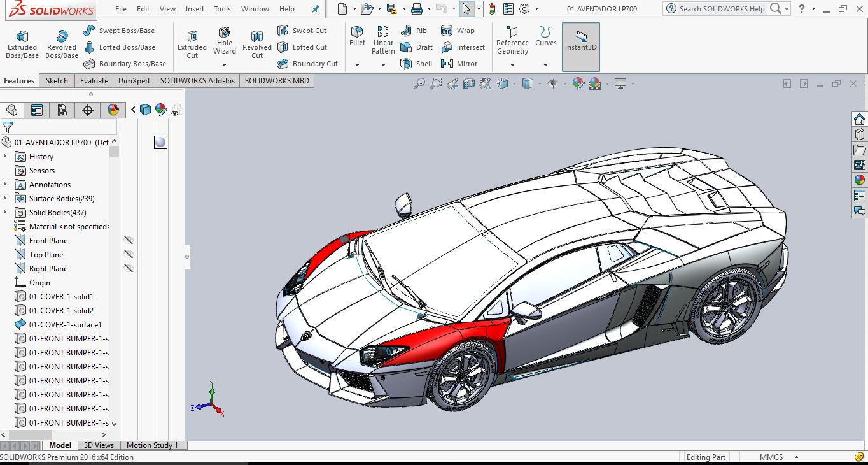This screenshot has width=868, height=465.
Task: Switch to the Sketch tab
Action: [57, 81]
